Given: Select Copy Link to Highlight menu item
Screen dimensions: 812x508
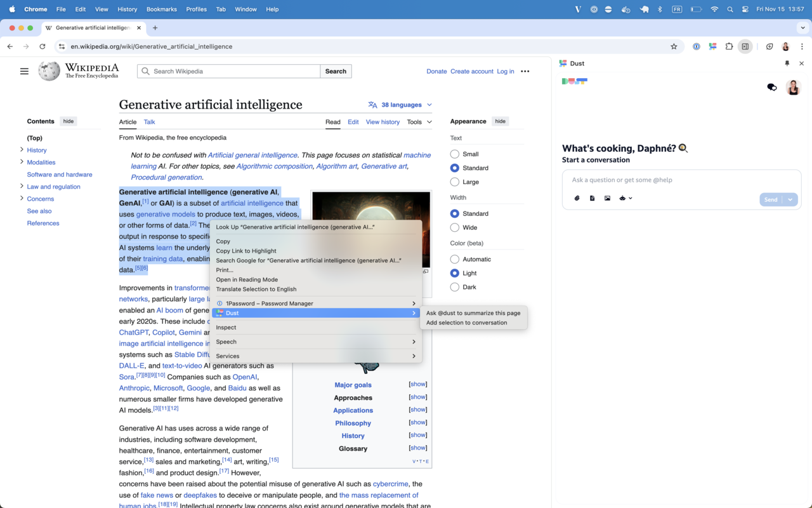Looking at the screenshot, I should 246,251.
